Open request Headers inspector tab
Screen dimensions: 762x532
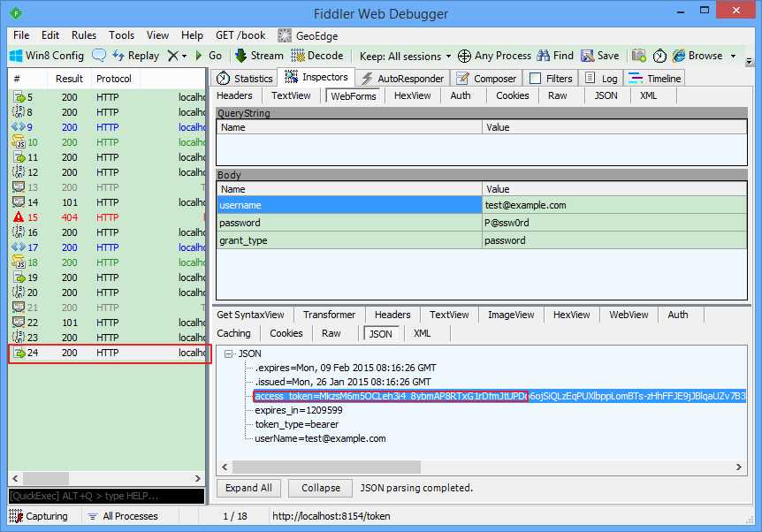(x=234, y=95)
